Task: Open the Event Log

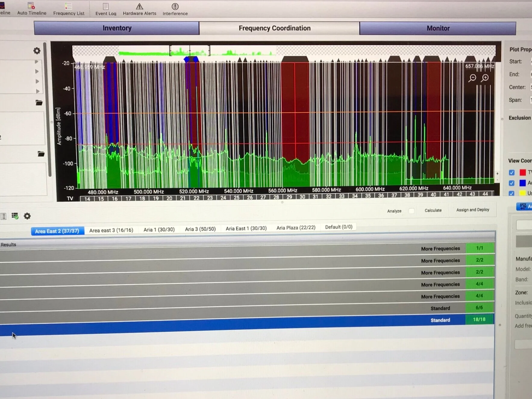Action: pyautogui.click(x=106, y=9)
